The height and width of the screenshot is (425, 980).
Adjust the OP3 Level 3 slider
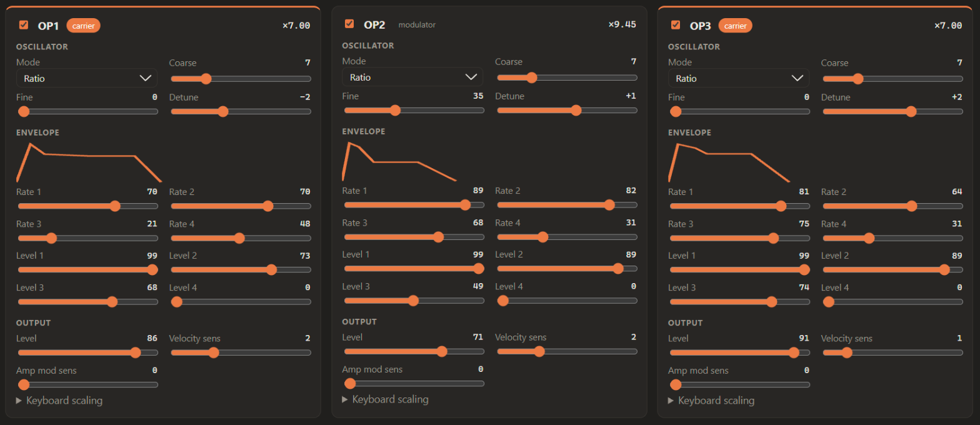(x=739, y=301)
